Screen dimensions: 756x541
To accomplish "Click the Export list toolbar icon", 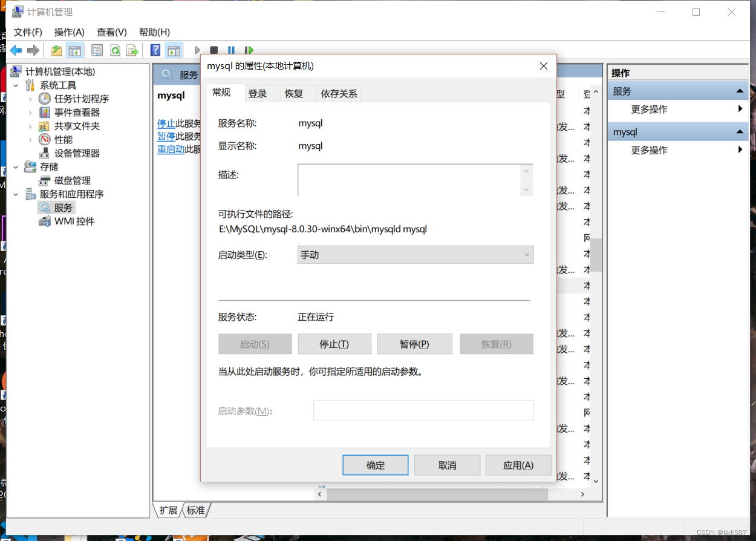I will point(132,50).
